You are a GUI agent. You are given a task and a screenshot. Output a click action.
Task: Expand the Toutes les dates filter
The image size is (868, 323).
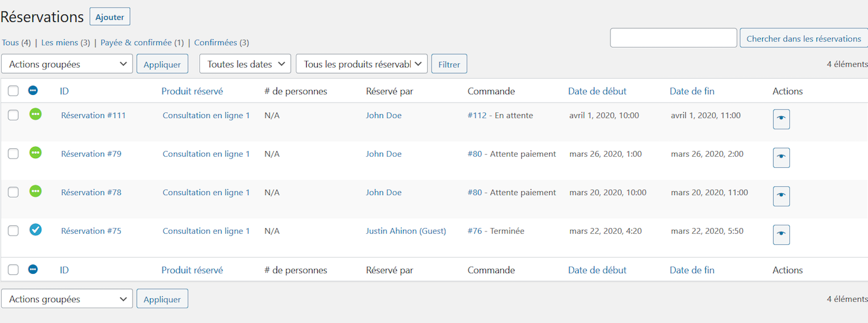coord(245,64)
